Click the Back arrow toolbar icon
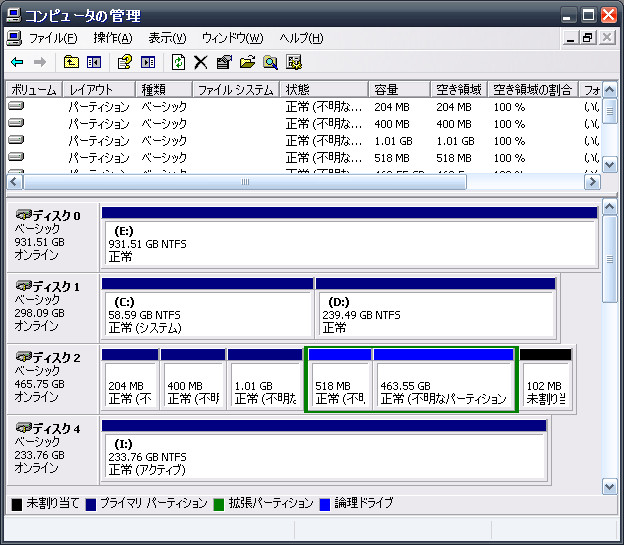Screen dimensions: 624x545 tap(17, 63)
